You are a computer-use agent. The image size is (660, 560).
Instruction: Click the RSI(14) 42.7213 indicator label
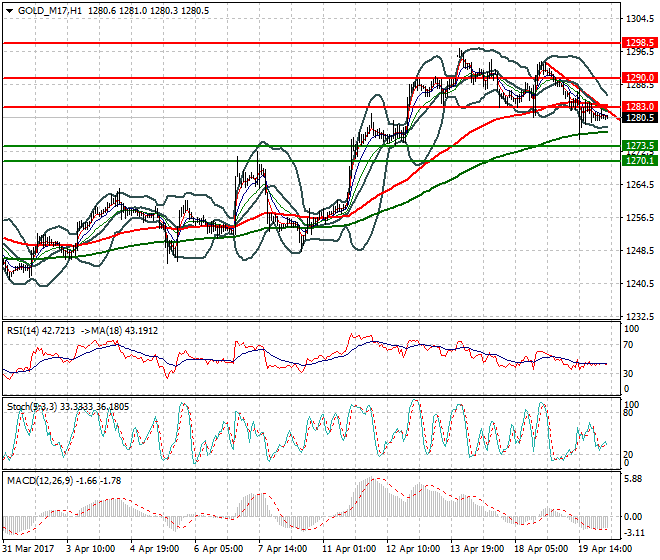coord(41,331)
